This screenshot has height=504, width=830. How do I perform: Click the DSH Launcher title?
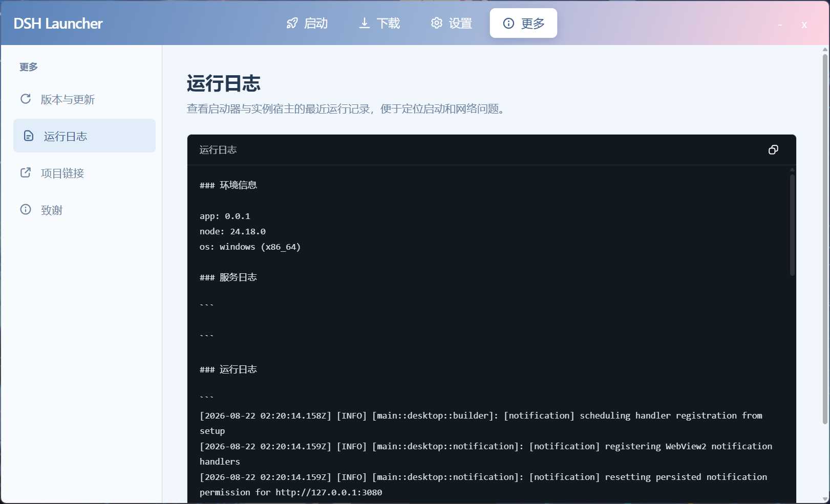(58, 24)
